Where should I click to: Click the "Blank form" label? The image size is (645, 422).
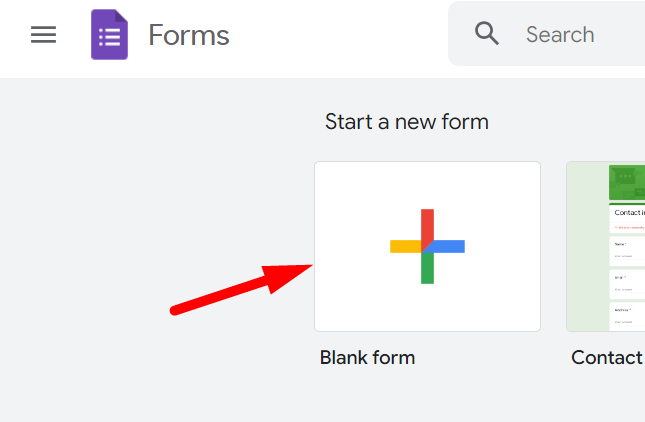coord(367,357)
